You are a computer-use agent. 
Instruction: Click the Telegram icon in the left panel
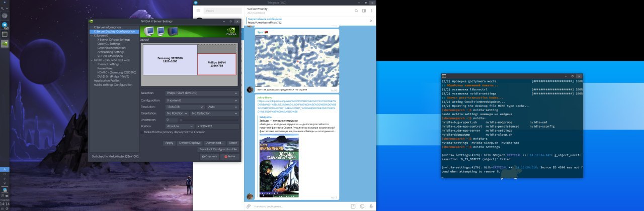[5, 25]
